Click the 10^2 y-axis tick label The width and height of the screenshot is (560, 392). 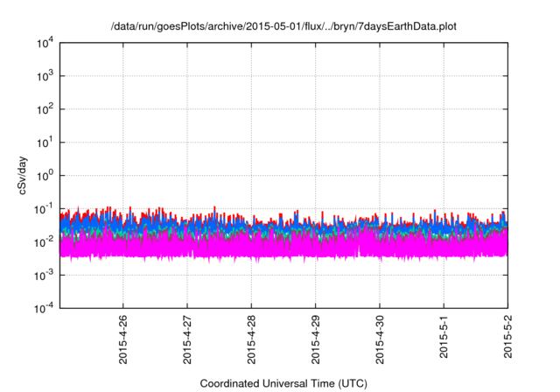click(45, 109)
